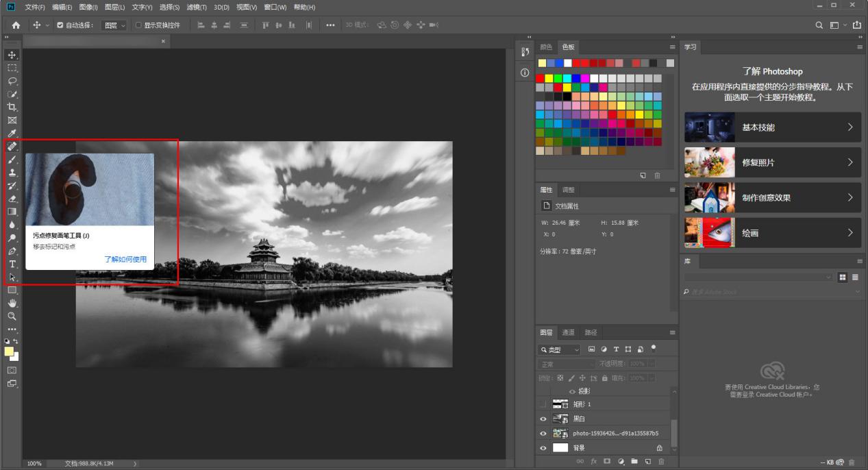Click the foreground color swatch in toolbar
868x470 pixels.
(x=9, y=351)
